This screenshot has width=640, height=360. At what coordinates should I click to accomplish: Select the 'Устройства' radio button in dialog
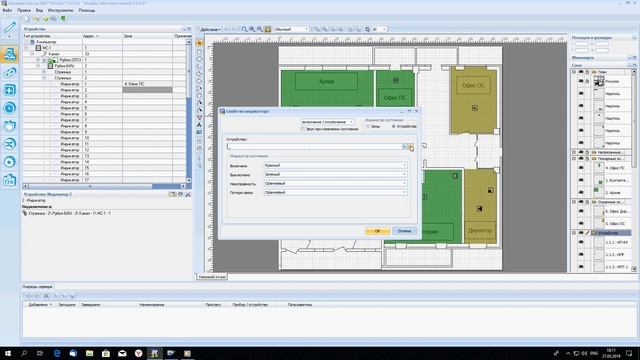[x=393, y=127]
